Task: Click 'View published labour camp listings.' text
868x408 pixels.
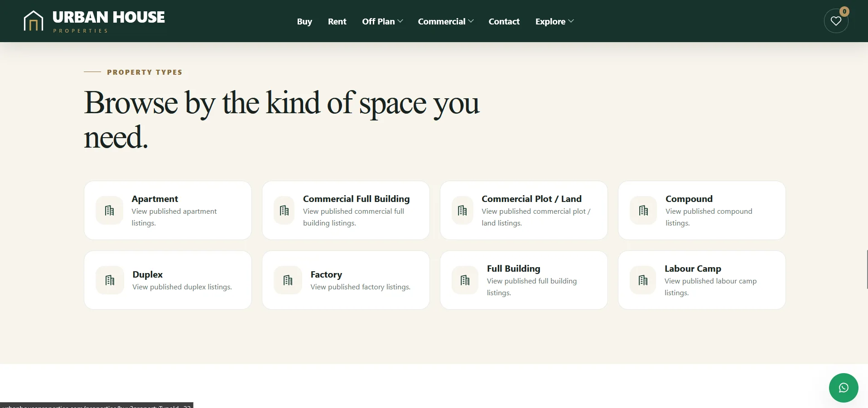Action: tap(710, 287)
